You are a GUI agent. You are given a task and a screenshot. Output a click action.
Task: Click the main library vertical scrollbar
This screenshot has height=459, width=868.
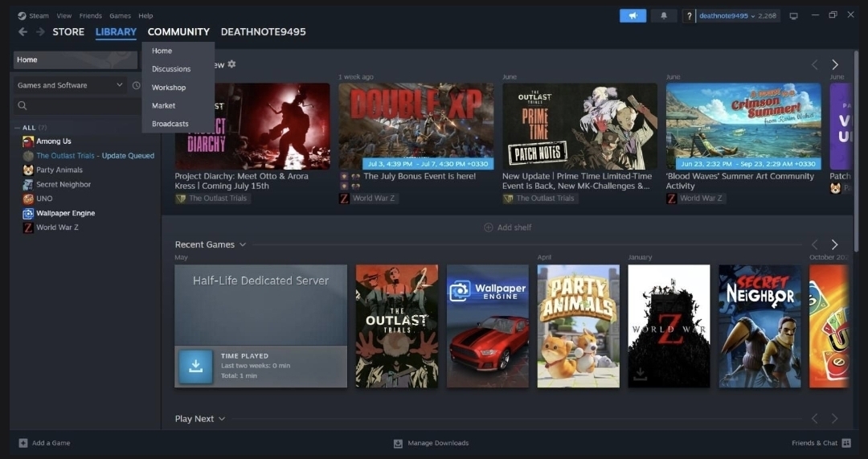click(x=857, y=150)
